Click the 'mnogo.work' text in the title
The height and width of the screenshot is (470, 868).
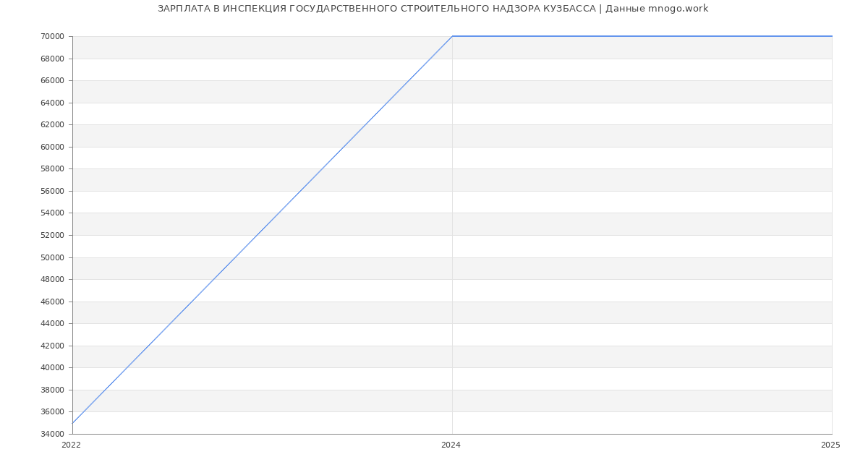(678, 9)
